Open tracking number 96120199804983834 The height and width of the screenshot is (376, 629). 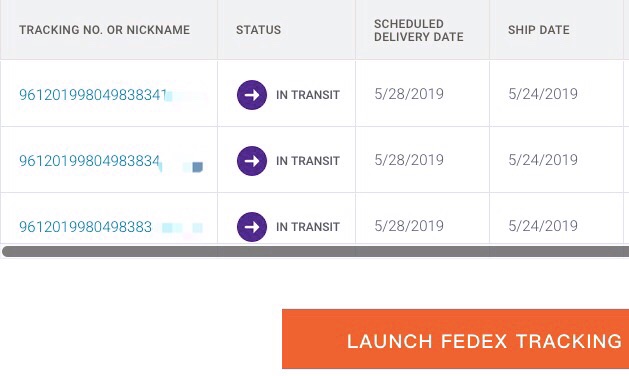[89, 161]
